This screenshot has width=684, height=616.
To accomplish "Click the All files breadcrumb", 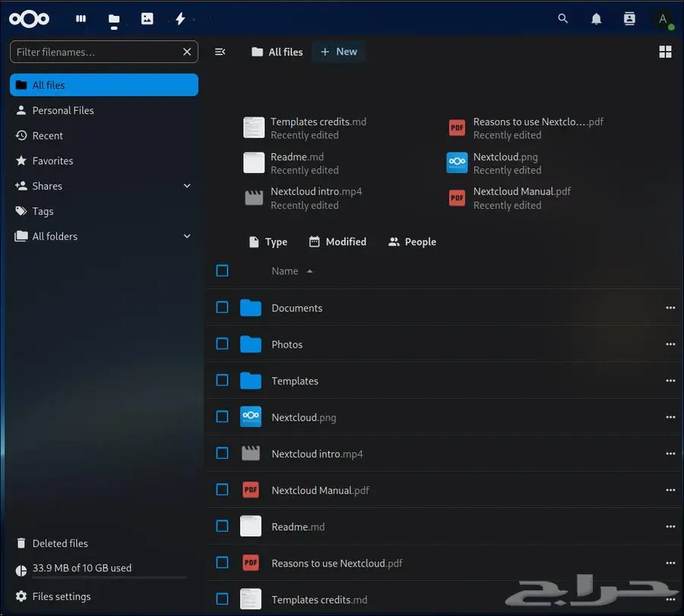I will (277, 52).
